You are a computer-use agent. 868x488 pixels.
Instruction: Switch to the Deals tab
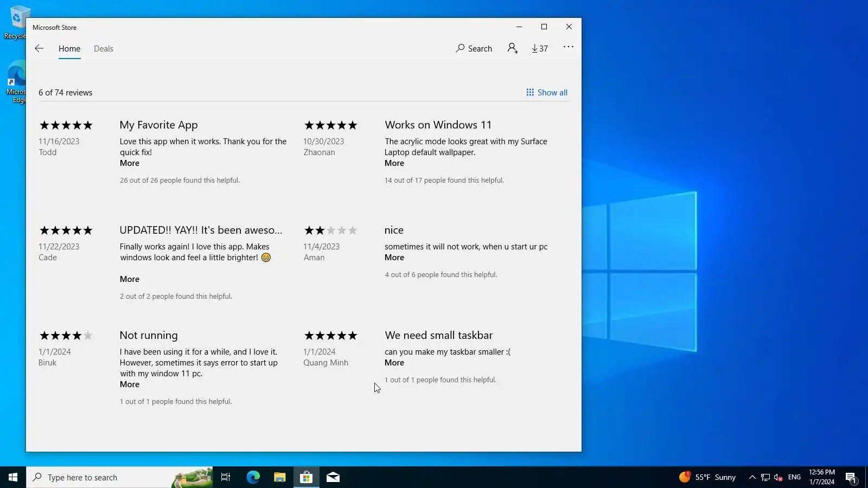point(104,49)
